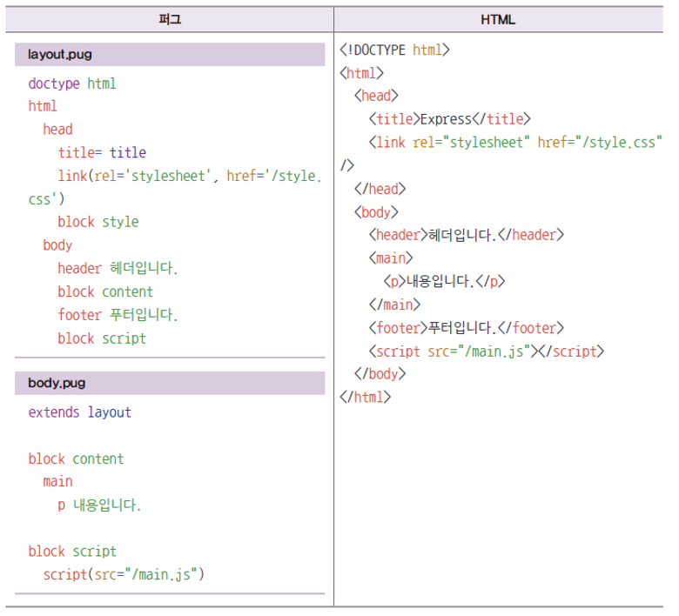Click the 'doctype html' line in layout.pug
The width and height of the screenshot is (679, 616).
click(73, 84)
